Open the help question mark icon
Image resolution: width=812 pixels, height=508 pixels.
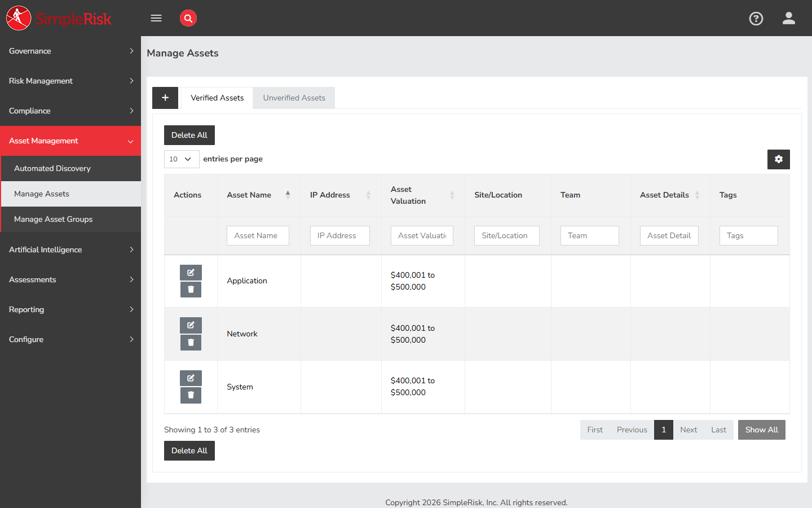point(756,19)
